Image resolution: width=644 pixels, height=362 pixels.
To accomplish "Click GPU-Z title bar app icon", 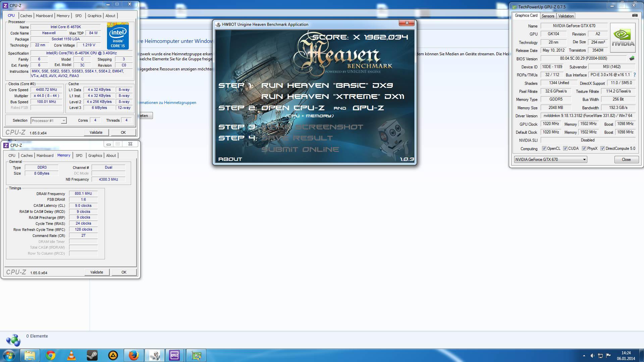I will (514, 7).
